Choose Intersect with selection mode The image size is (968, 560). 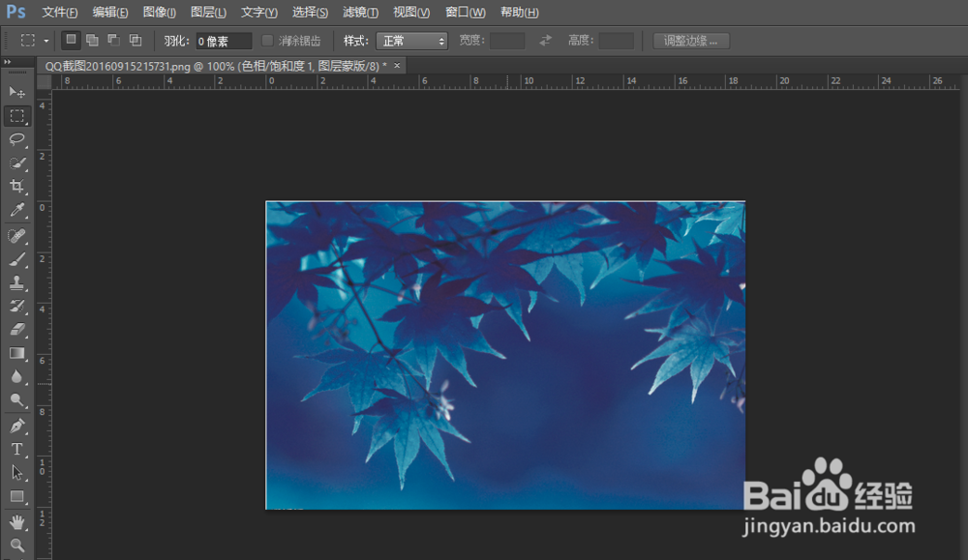click(x=136, y=40)
